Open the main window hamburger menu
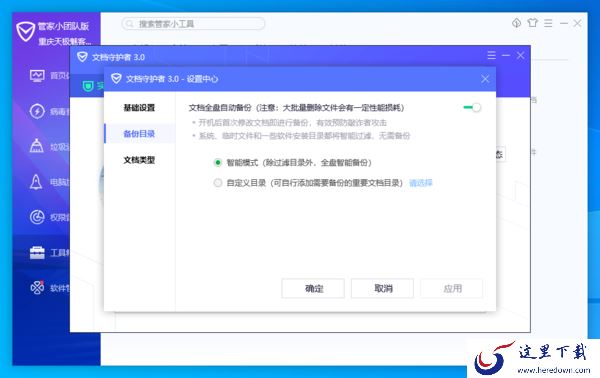This screenshot has width=600, height=378. tap(548, 23)
